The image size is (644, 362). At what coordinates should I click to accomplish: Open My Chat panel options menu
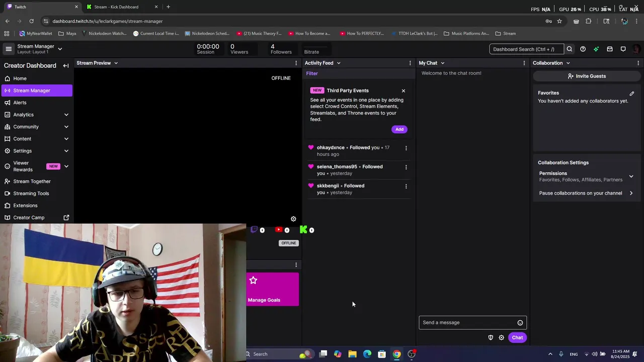524,63
